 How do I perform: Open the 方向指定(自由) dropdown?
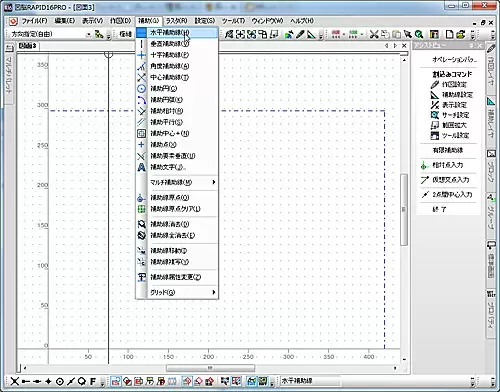pos(89,34)
